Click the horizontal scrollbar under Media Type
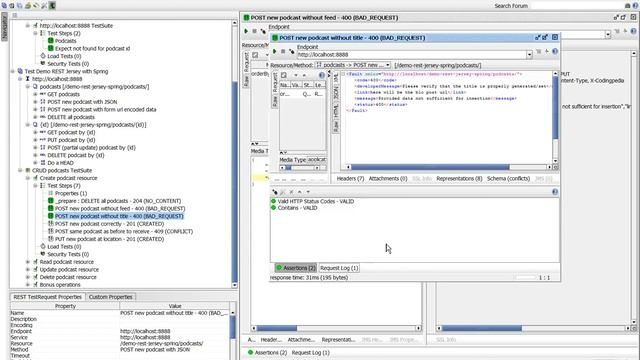 point(302,168)
